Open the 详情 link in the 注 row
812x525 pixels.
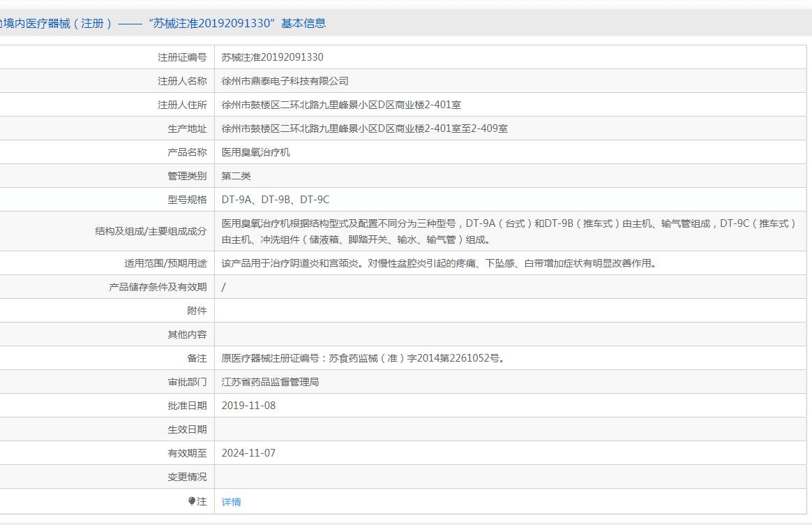click(x=231, y=501)
